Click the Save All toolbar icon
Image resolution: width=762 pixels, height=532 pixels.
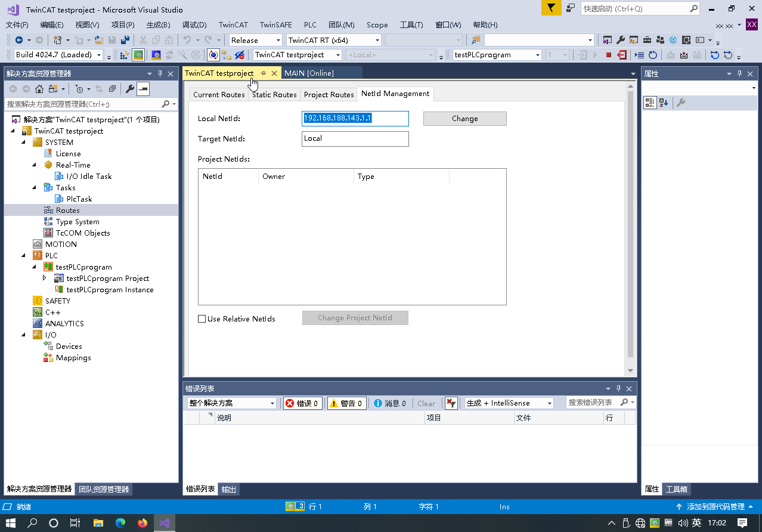(125, 40)
